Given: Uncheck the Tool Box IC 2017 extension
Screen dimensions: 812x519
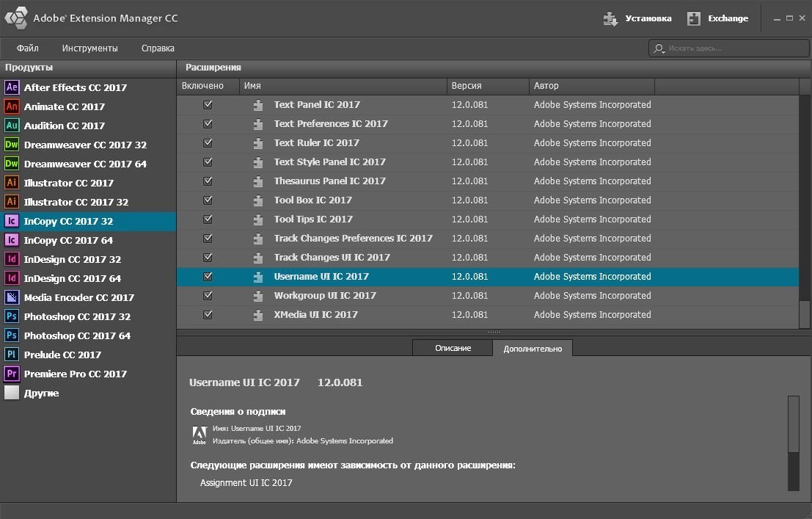Looking at the screenshot, I should [208, 200].
